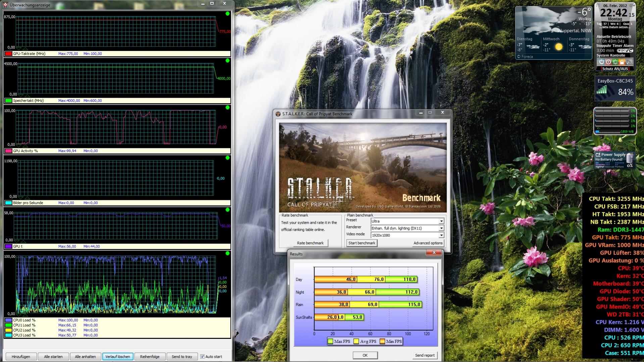Select the HighPerf power plan option
This screenshot has height=362, width=644.
pyautogui.click(x=600, y=167)
